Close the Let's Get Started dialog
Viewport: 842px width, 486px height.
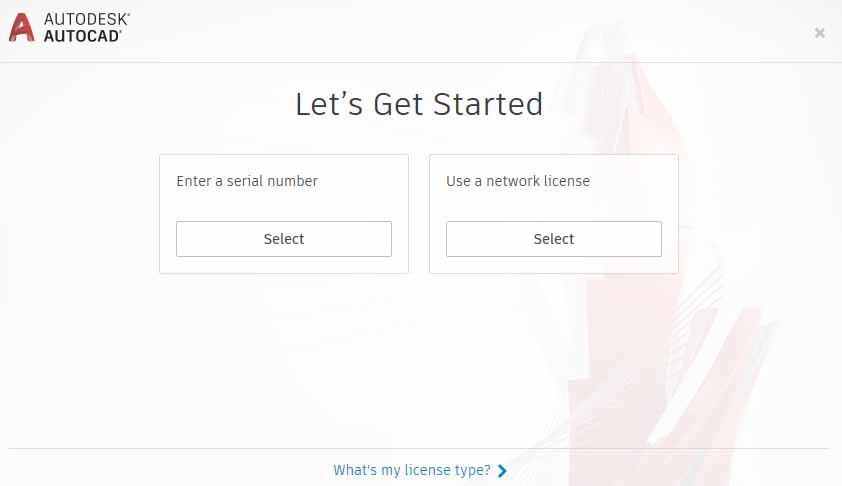819,33
